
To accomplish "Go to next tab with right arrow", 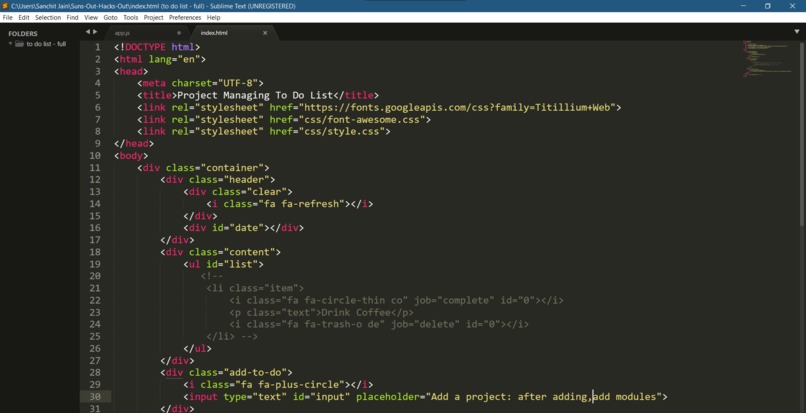I will (x=95, y=32).
